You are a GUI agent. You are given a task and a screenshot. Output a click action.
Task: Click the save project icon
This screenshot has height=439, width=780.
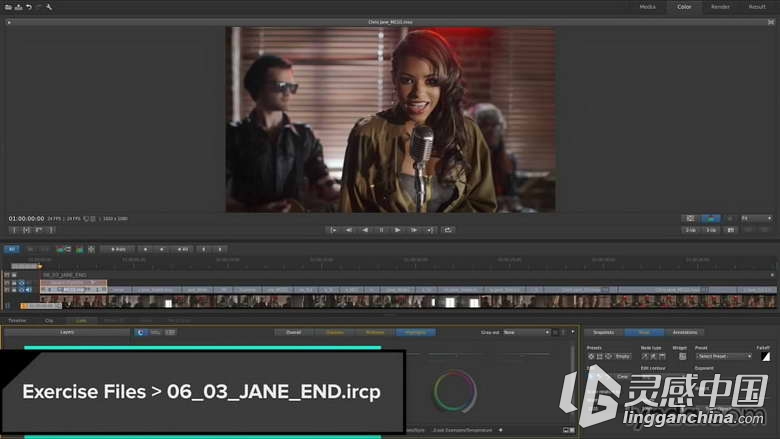19,7
